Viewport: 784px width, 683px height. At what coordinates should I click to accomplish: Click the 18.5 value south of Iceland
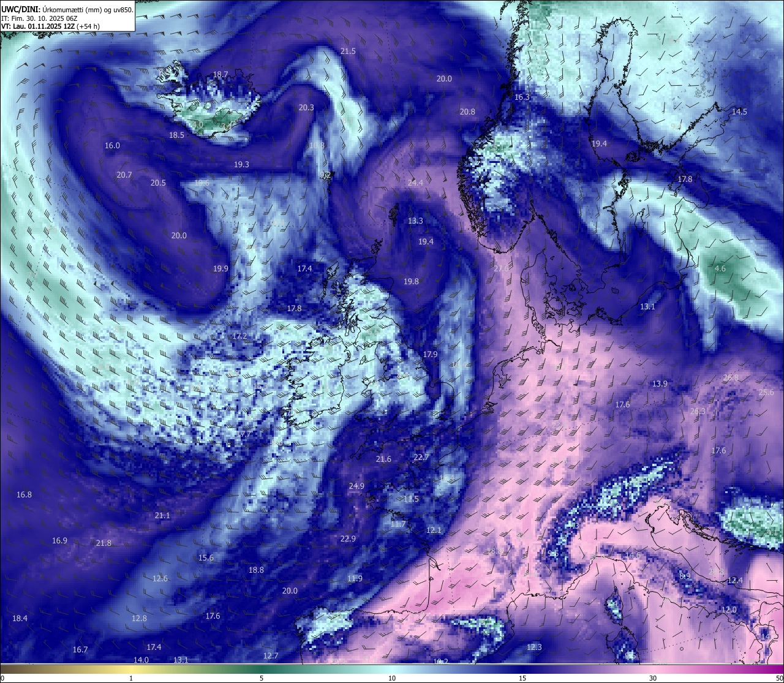pos(176,135)
